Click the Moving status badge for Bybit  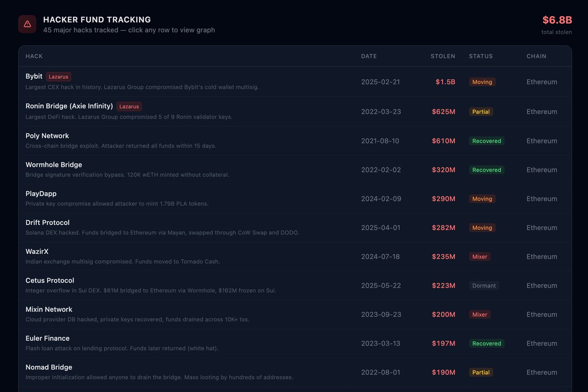[x=482, y=82]
